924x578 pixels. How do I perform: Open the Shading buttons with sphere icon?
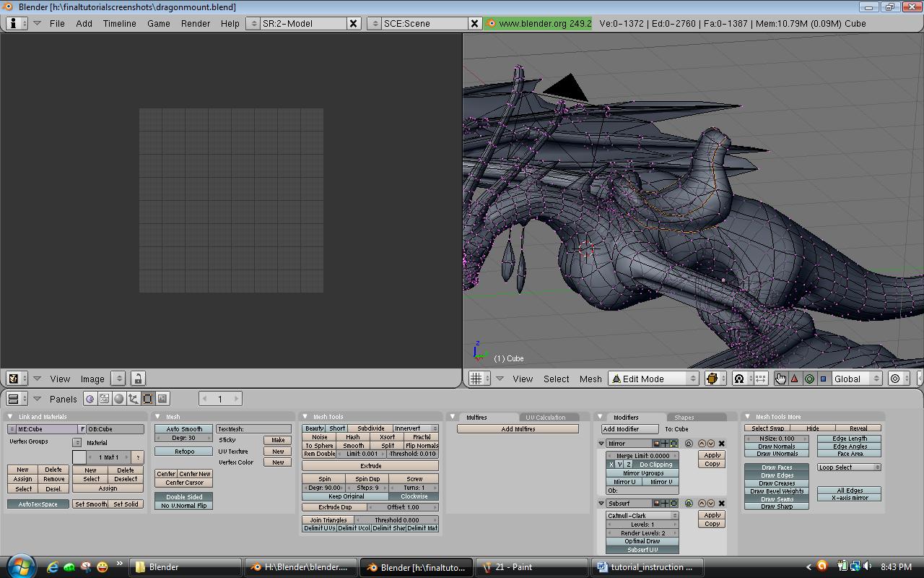pyautogui.click(x=118, y=398)
